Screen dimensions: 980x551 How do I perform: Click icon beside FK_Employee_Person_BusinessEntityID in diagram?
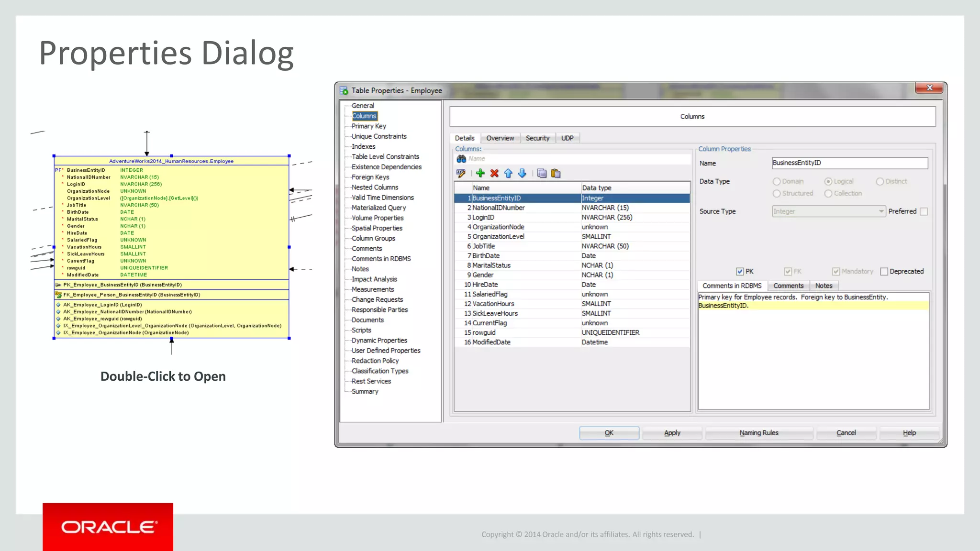[58, 295]
